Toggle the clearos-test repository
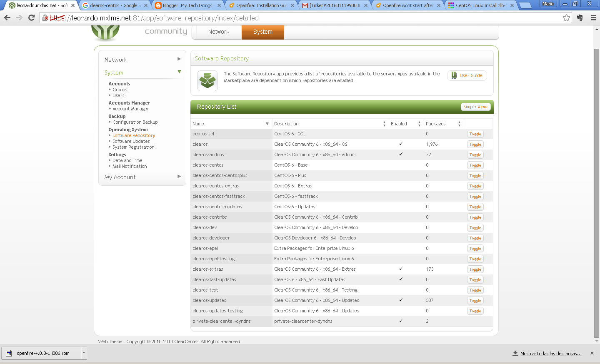The height and width of the screenshot is (364, 600). [475, 290]
